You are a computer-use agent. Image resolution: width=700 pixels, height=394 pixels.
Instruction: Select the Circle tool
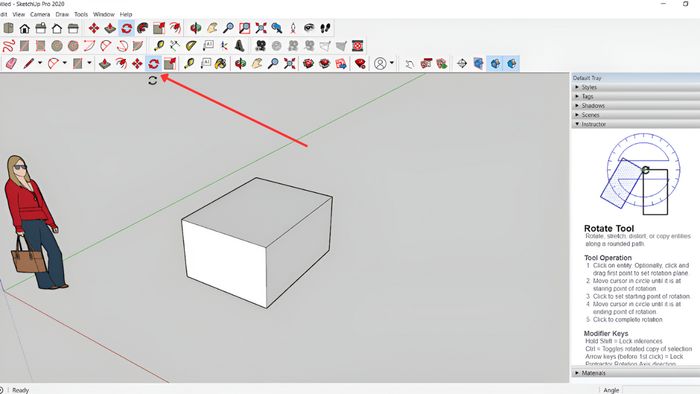pyautogui.click(x=57, y=46)
